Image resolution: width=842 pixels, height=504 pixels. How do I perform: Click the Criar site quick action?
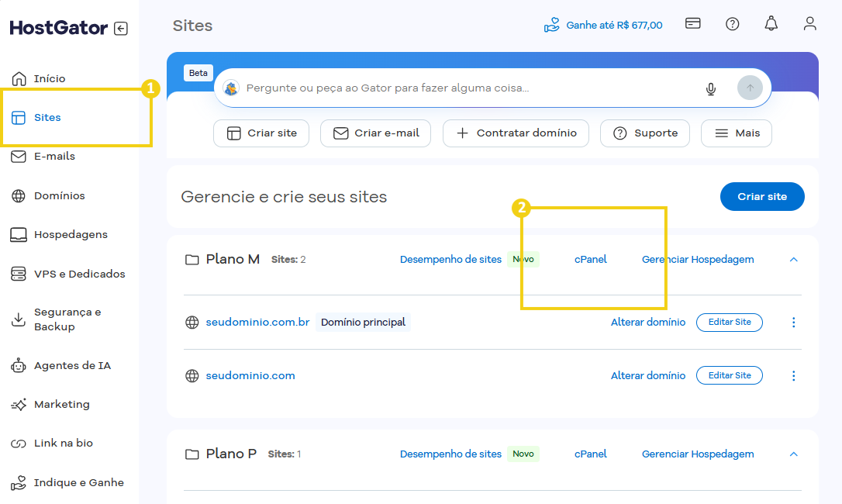[261, 133]
